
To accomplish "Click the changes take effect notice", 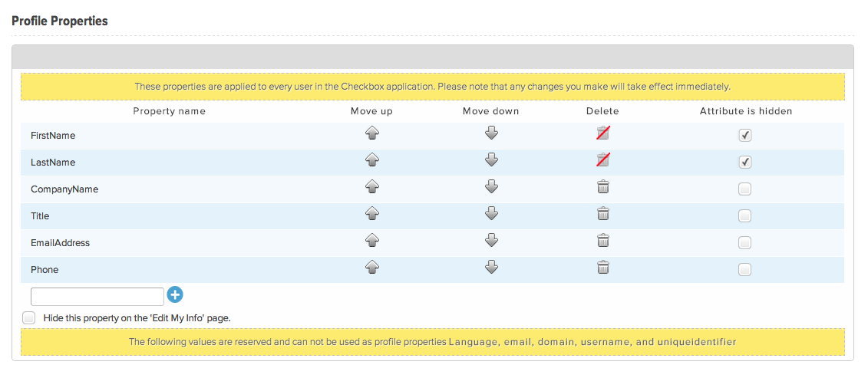I will [x=433, y=87].
